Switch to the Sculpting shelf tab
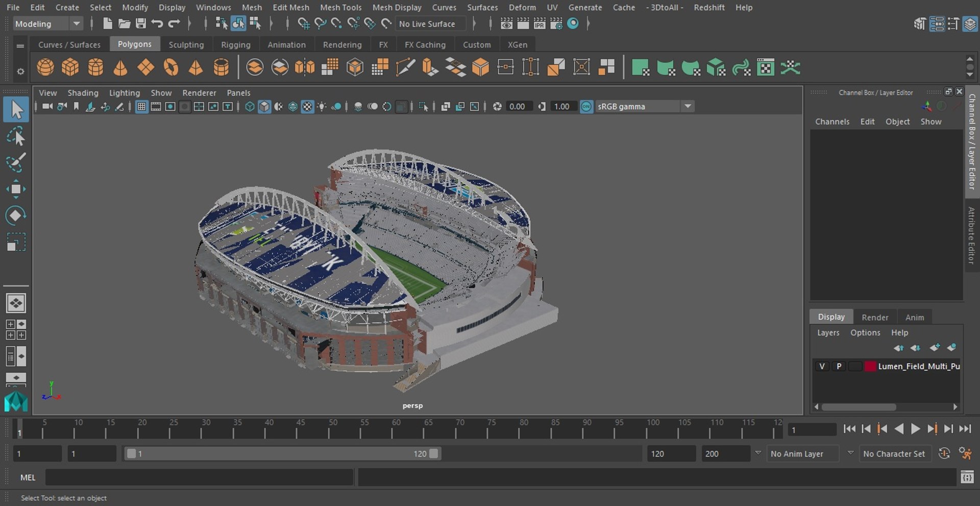980x506 pixels. (x=186, y=45)
